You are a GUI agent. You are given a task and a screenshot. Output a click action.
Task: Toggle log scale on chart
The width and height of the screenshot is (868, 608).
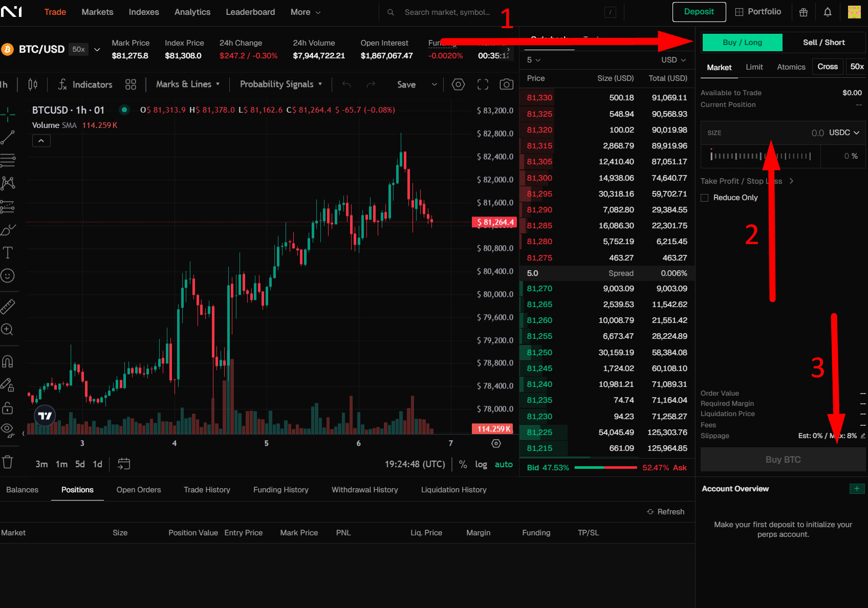(x=481, y=464)
